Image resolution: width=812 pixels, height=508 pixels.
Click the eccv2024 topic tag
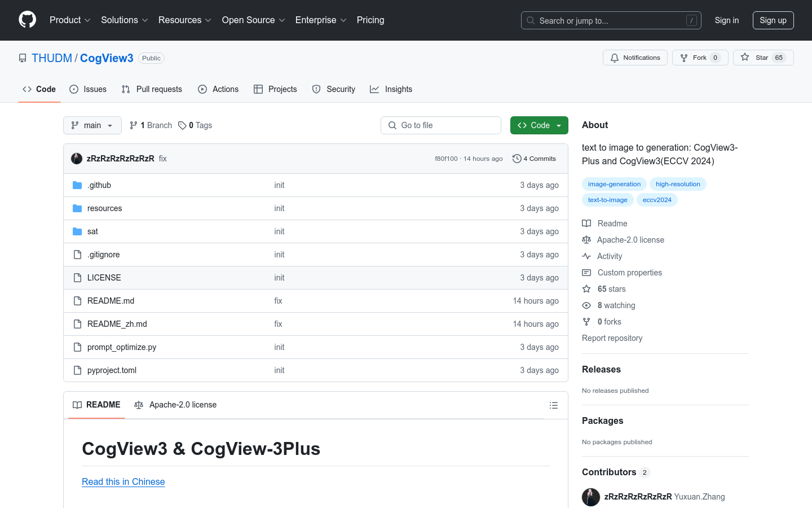[657, 200]
